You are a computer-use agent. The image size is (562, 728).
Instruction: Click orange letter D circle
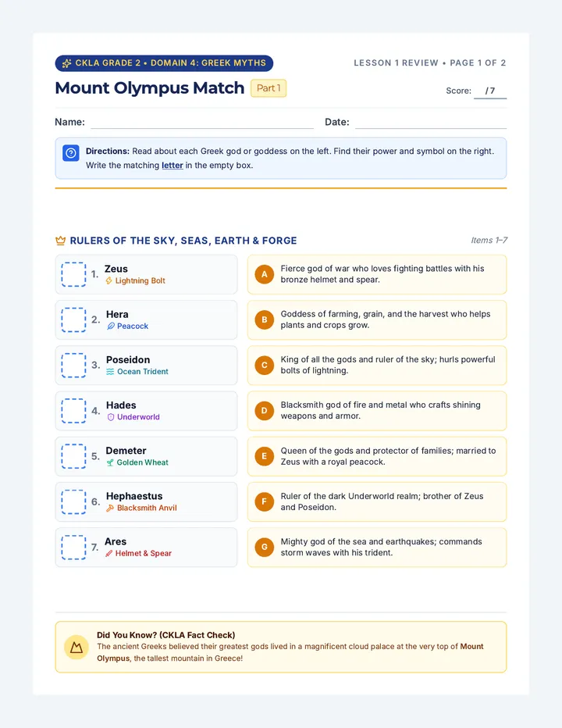click(x=265, y=411)
